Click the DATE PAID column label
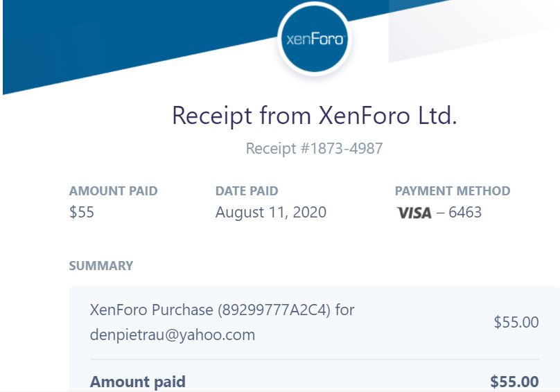This screenshot has height=392, width=560. 247,191
